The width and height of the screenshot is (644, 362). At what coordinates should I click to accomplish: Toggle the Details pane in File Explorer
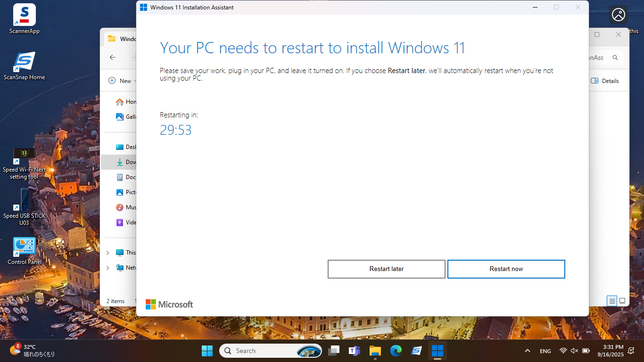pos(605,81)
